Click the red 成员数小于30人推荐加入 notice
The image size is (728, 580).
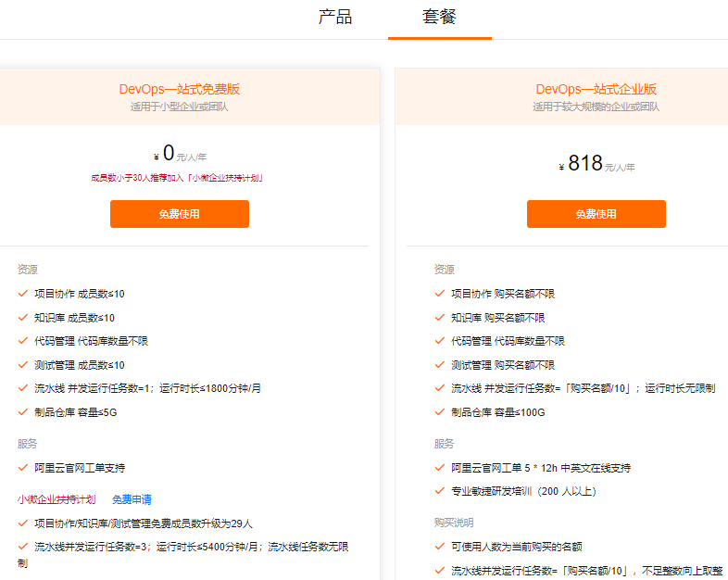coord(177,178)
